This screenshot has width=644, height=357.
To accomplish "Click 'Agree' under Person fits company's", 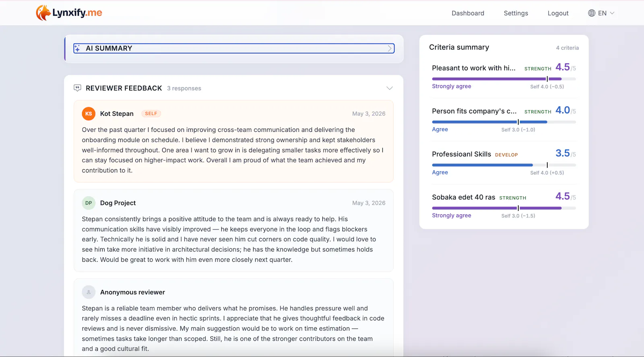I will coord(440,129).
